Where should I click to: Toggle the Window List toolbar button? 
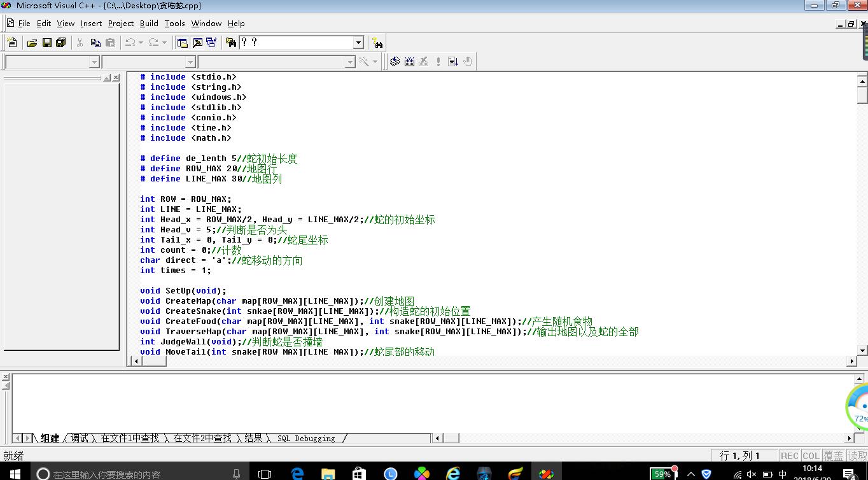[x=211, y=43]
